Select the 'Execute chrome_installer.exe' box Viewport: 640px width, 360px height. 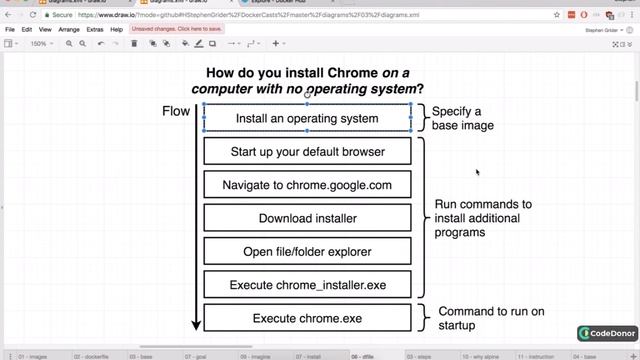coord(307,284)
